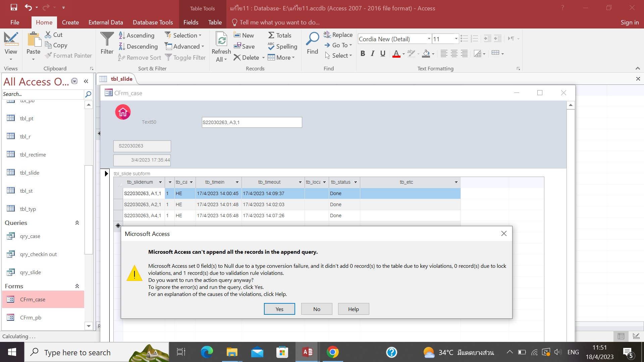This screenshot has height=362, width=644.
Task: Open the View button in the ribbon
Action: [x=11, y=46]
